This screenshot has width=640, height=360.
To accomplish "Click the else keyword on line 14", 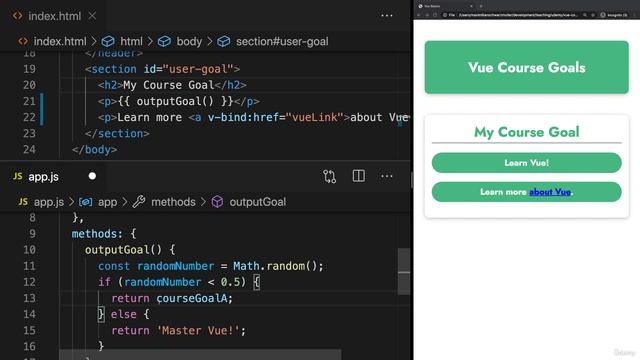I will pos(124,314).
